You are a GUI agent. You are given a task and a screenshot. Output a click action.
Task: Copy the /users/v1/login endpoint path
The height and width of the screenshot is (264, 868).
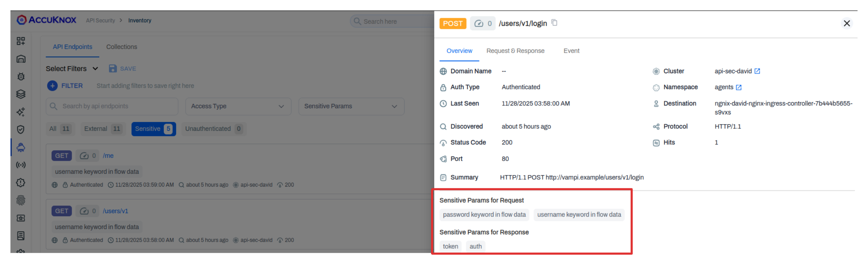click(554, 23)
